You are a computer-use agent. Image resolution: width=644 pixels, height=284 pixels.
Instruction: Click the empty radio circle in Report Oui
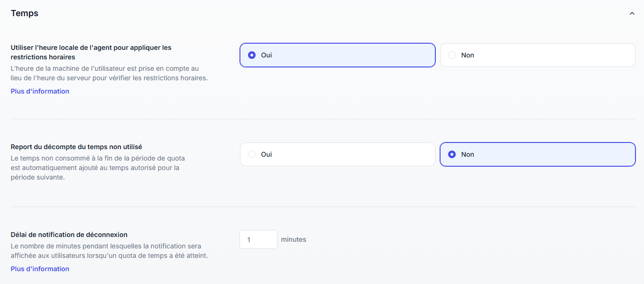[252, 154]
